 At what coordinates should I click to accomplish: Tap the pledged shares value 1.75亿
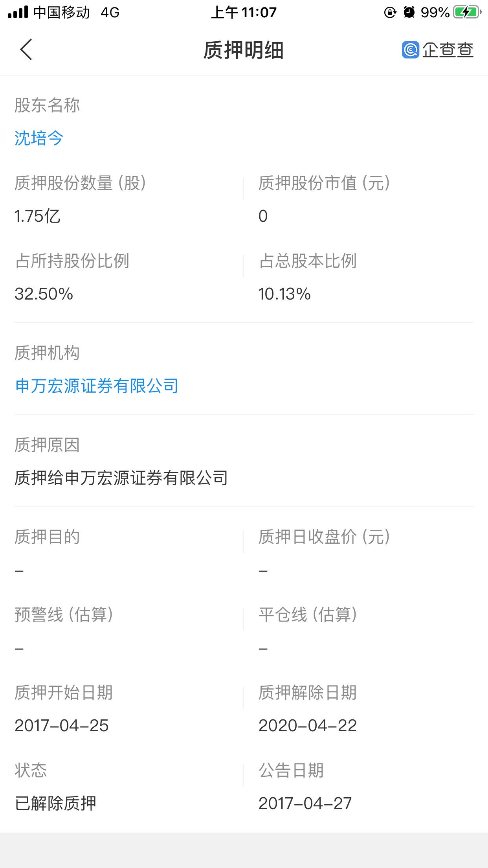pyautogui.click(x=37, y=216)
